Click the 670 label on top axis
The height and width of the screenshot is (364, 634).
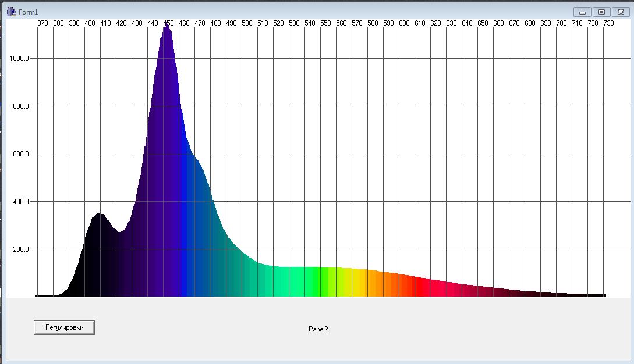tap(514, 23)
